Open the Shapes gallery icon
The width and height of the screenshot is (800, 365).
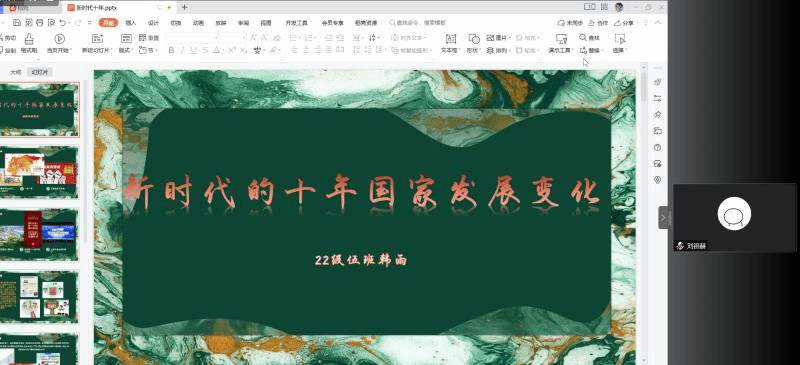(474, 39)
